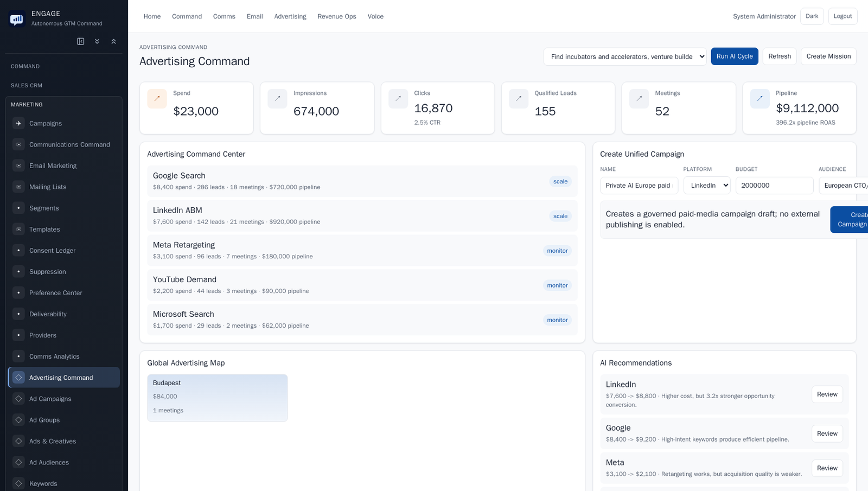The height and width of the screenshot is (491, 868).
Task: Click the Mailing Lists sidebar icon
Action: point(18,187)
